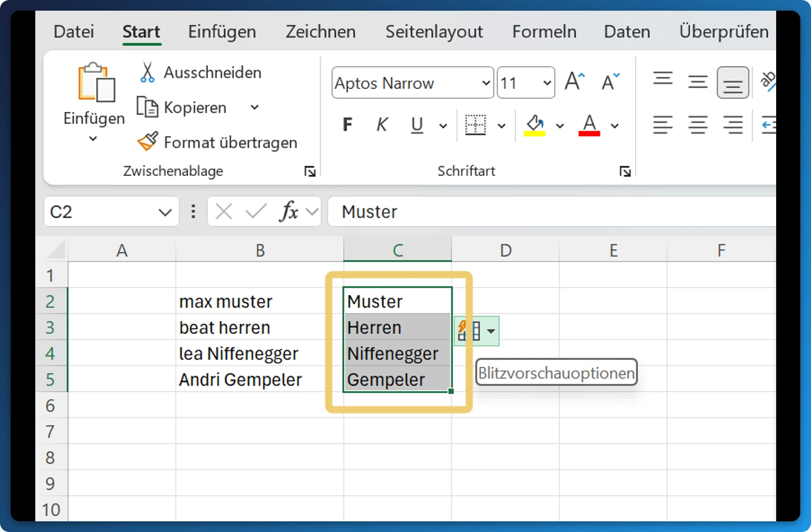The height and width of the screenshot is (532, 811).
Task: Align text to vertical middle
Action: 698,83
